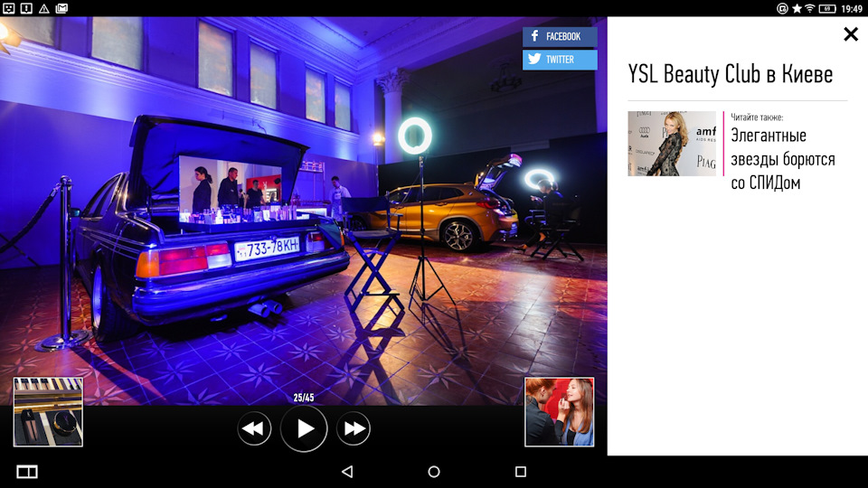Tap the Android recent apps button
Viewport: 868px width, 488px height.
tap(521, 472)
